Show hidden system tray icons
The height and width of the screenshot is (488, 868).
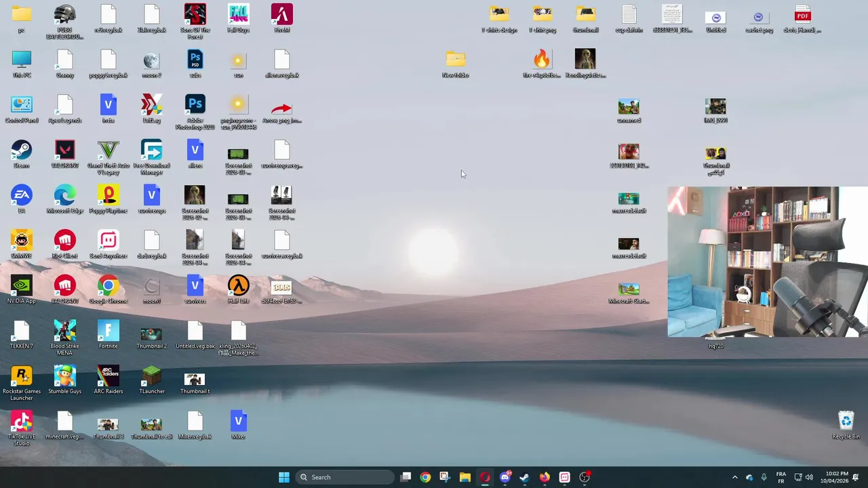click(734, 477)
